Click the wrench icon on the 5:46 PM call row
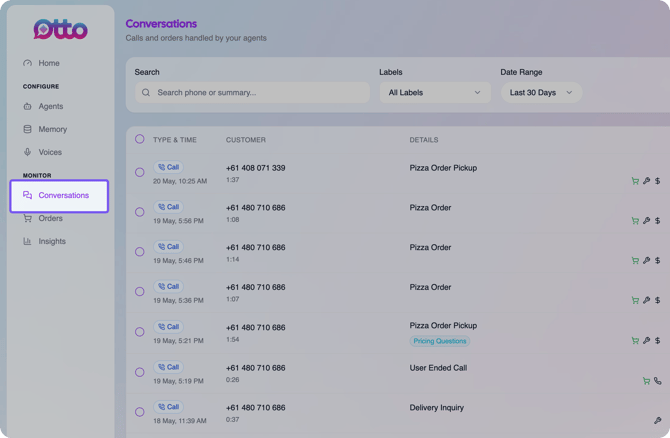Viewport: 670px width, 438px height. click(x=646, y=260)
